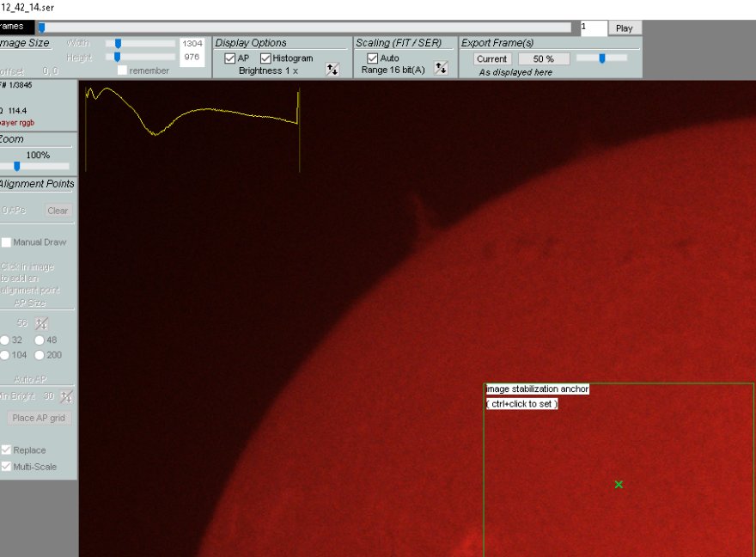Change Min Bright with the arrows icon
Image resolution: width=756 pixels, height=557 pixels.
(x=66, y=396)
